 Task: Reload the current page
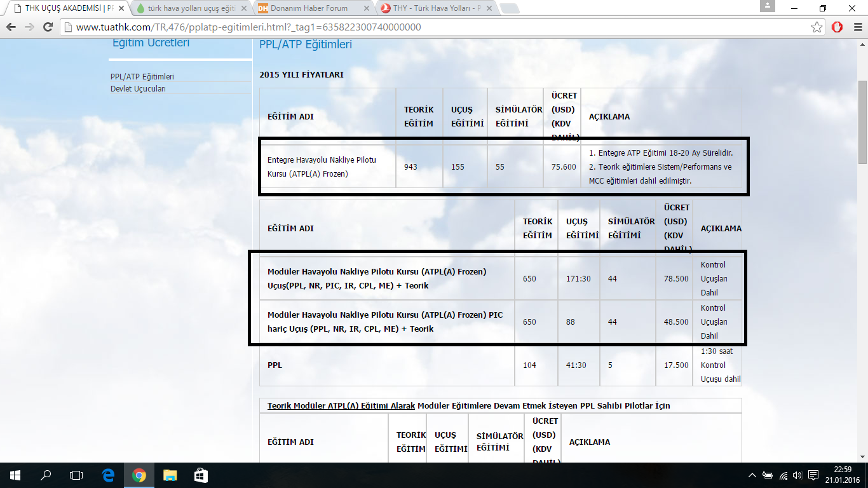coord(48,28)
